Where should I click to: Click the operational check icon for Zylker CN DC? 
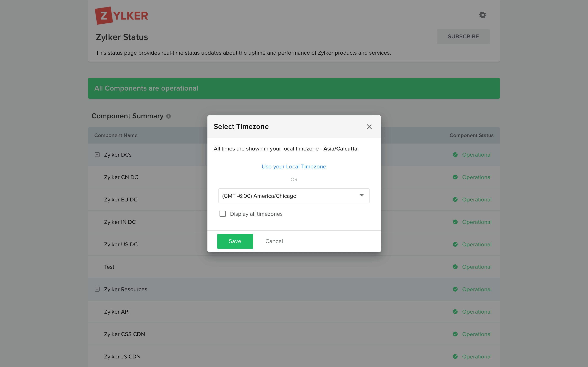pyautogui.click(x=455, y=177)
